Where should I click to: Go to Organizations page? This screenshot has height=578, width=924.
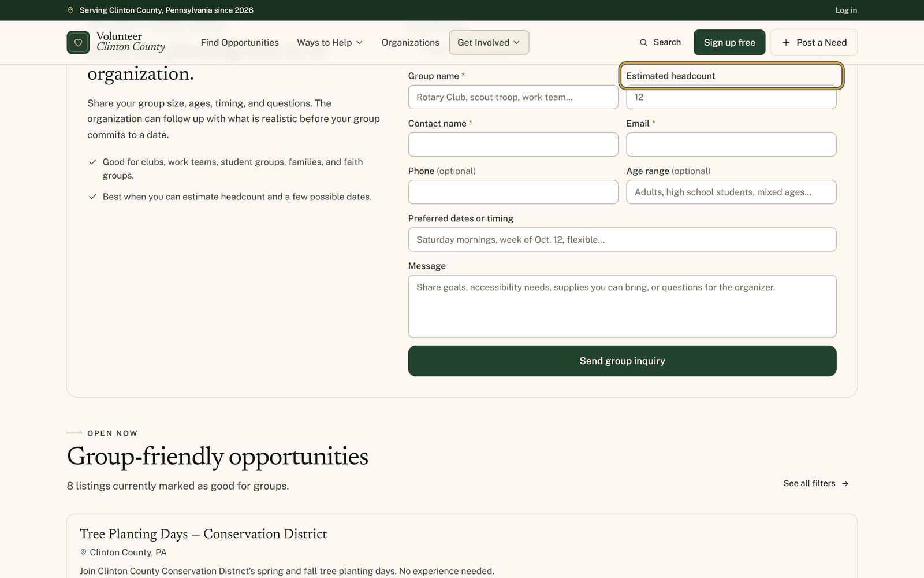coord(410,42)
